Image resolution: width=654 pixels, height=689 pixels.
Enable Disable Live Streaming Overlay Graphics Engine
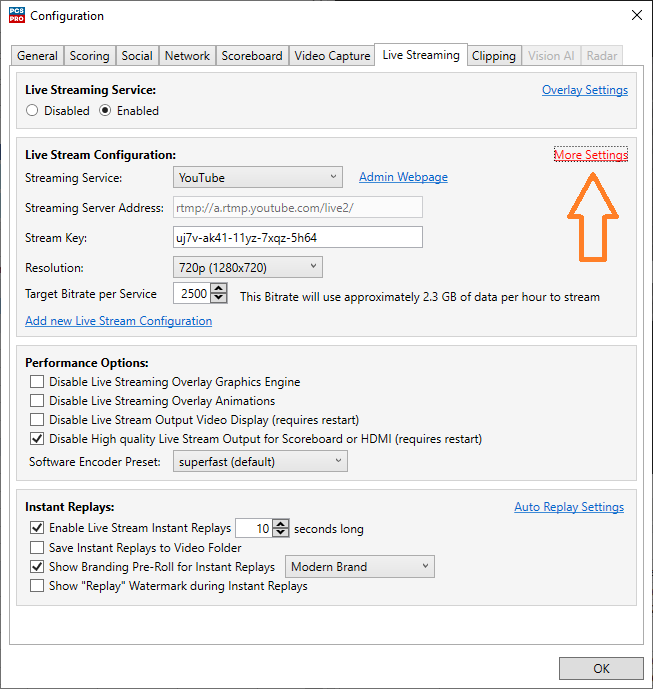(x=37, y=382)
